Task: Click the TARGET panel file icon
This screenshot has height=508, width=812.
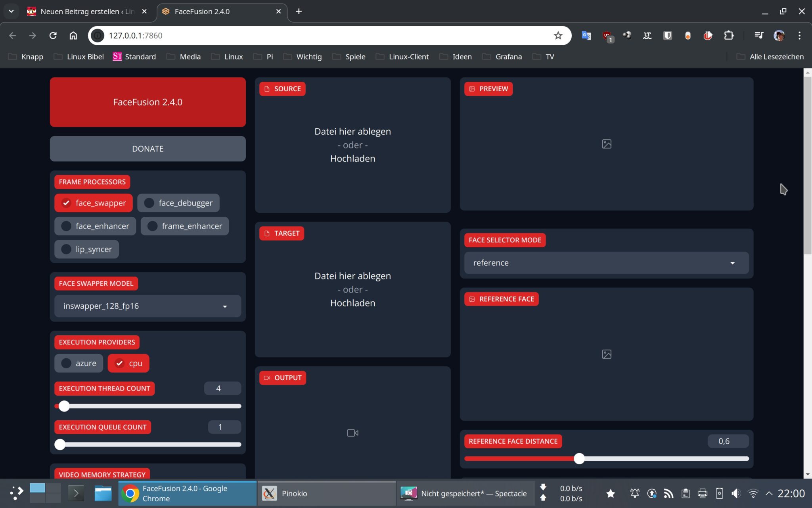Action: pos(267,233)
